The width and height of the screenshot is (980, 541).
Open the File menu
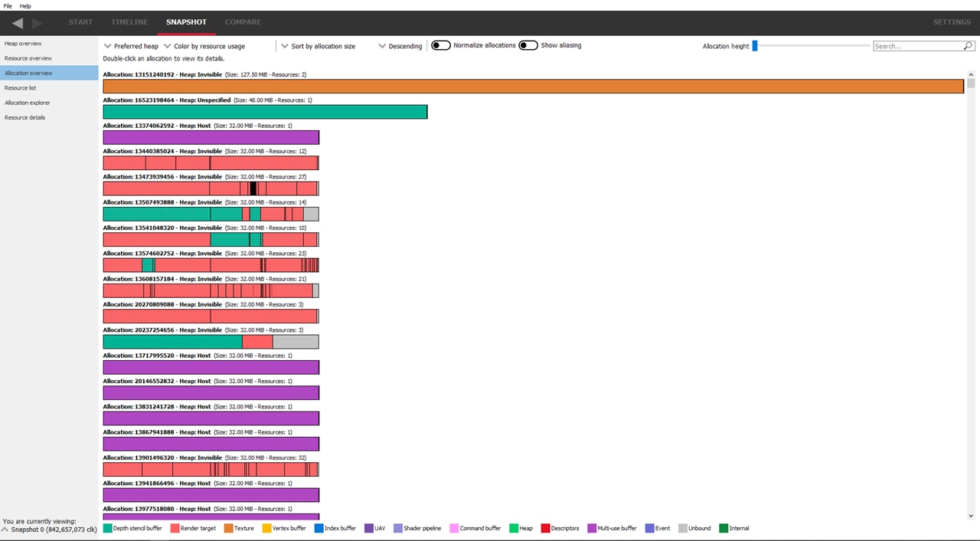coord(8,5)
